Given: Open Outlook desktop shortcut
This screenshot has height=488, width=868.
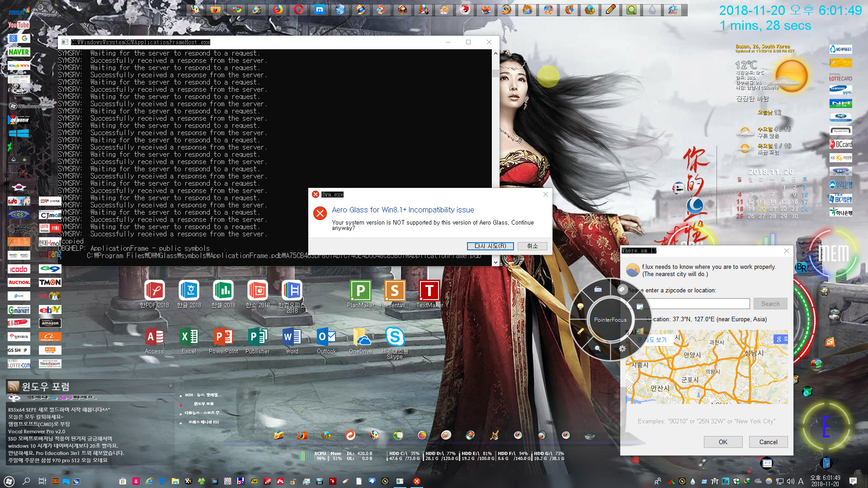Looking at the screenshot, I should click(326, 341).
